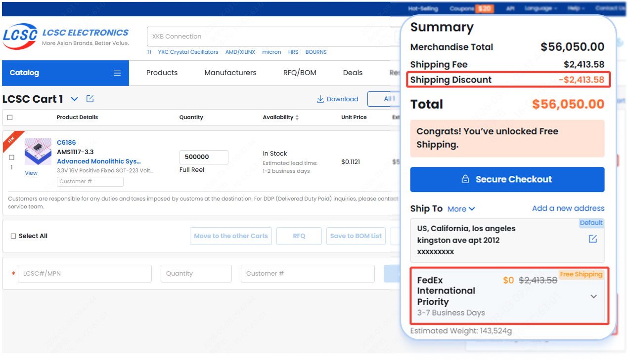Click the LCSC#/MPN input field
Viewport: 628px width, 364px height.
[85, 274]
